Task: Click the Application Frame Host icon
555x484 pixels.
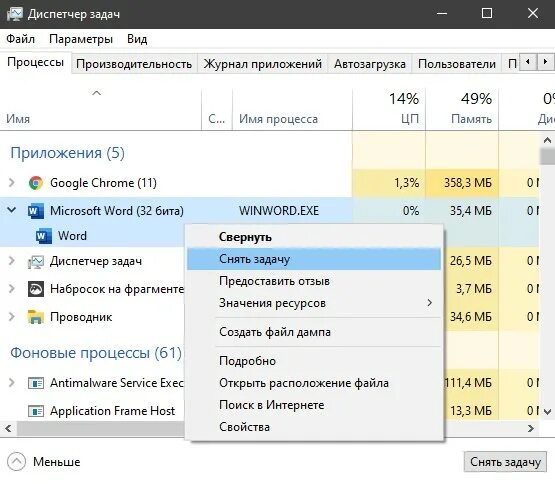Action: coord(36,411)
